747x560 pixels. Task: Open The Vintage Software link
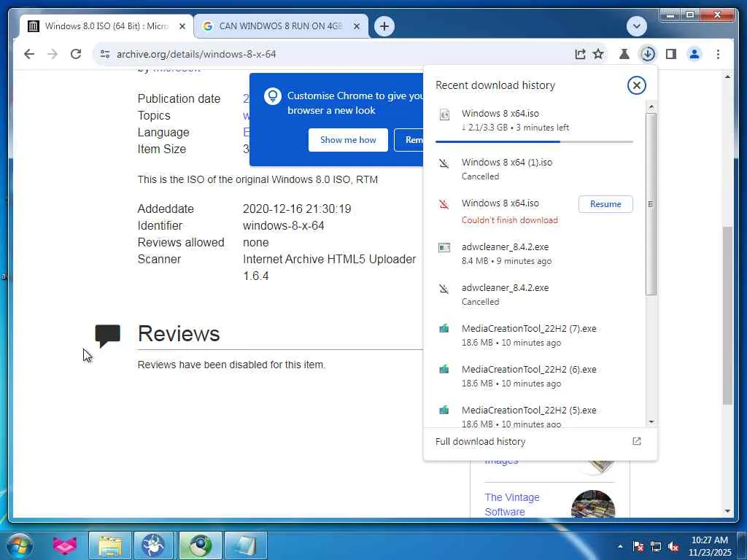point(511,505)
